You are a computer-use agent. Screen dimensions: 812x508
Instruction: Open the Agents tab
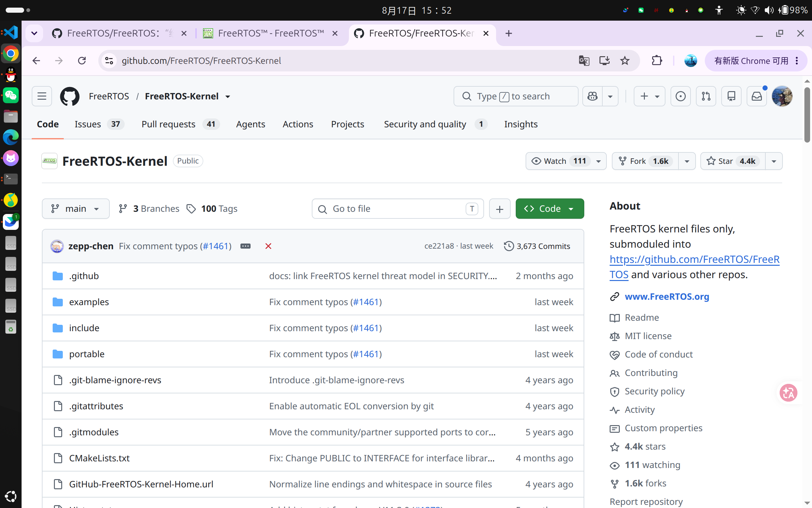pyautogui.click(x=250, y=124)
